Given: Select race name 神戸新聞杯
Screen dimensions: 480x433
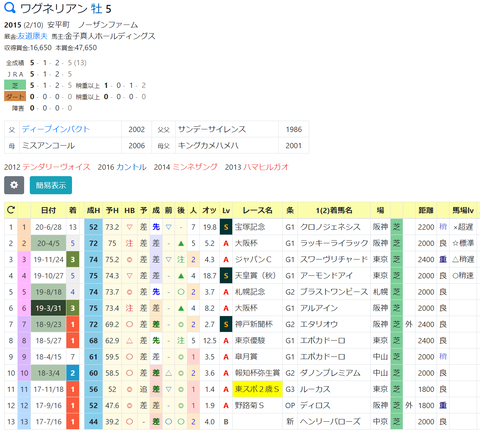Looking at the screenshot, I should (253, 324).
